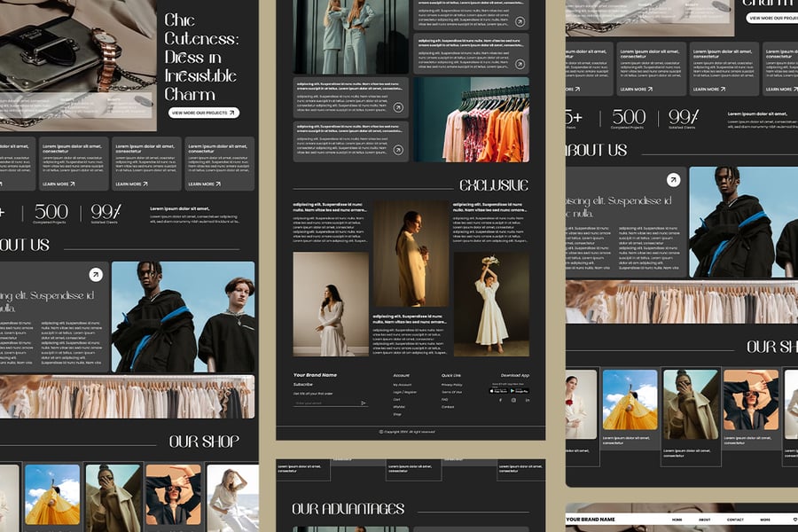Image resolution: width=798 pixels, height=532 pixels.
Task: Click the LinkedIn icon in the footer
Action: (x=527, y=400)
